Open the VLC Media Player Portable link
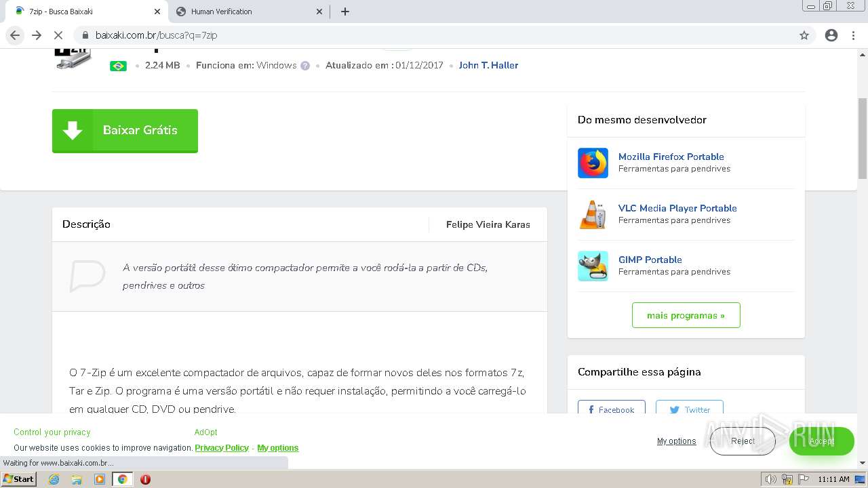868x488 pixels. click(x=677, y=208)
